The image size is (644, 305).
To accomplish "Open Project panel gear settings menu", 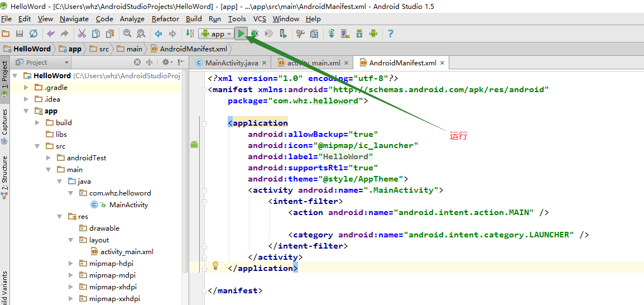I will coord(167,63).
